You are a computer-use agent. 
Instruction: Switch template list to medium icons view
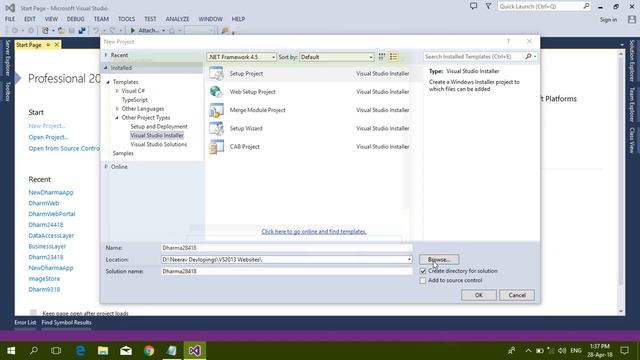(x=393, y=57)
